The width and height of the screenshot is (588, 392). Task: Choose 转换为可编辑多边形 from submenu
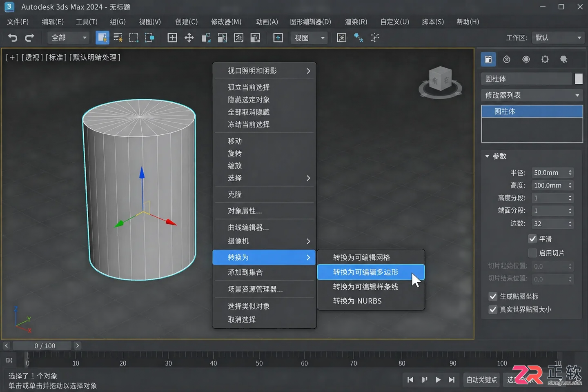click(371, 272)
